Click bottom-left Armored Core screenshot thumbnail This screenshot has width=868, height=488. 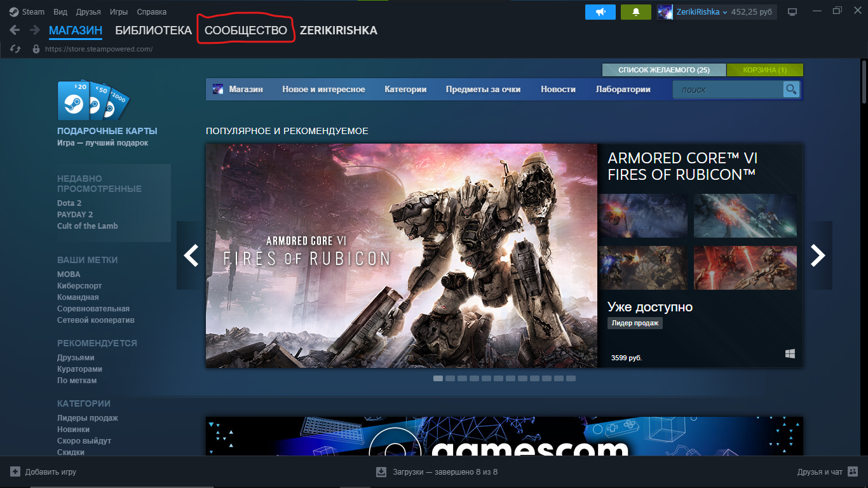click(643, 268)
